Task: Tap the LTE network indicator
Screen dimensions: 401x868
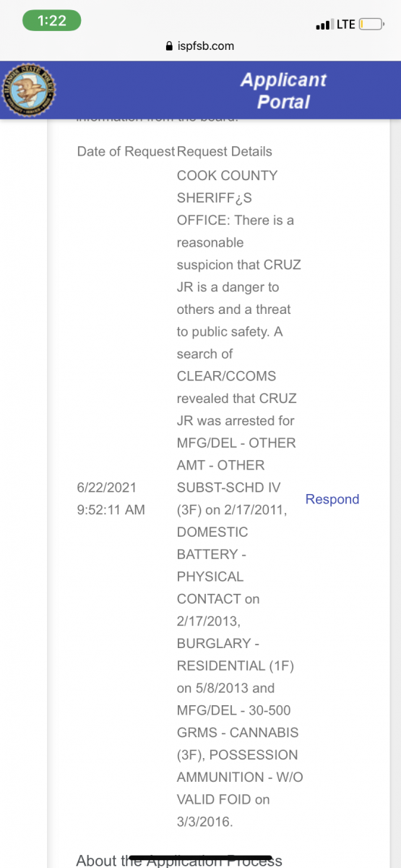Action: coord(345,25)
